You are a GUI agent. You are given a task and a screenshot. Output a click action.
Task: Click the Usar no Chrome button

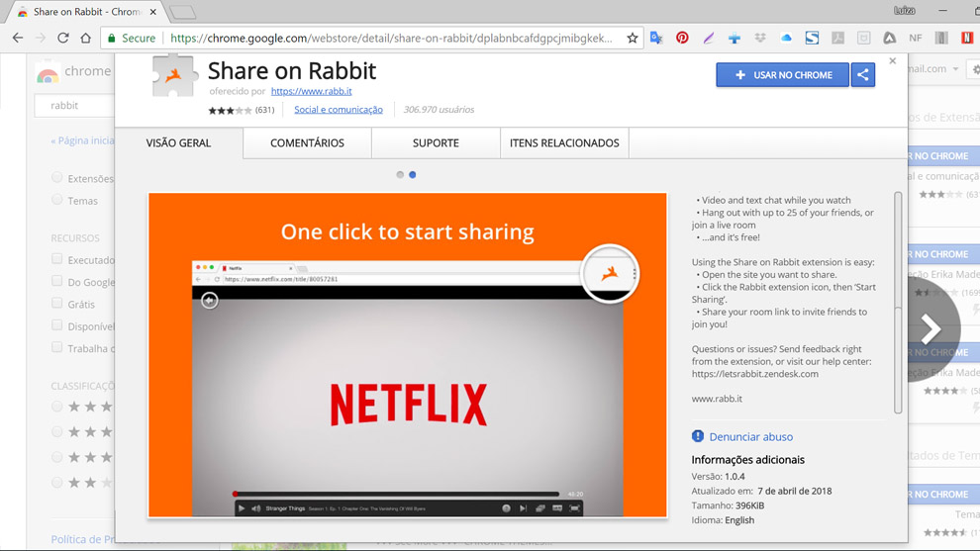(x=782, y=75)
